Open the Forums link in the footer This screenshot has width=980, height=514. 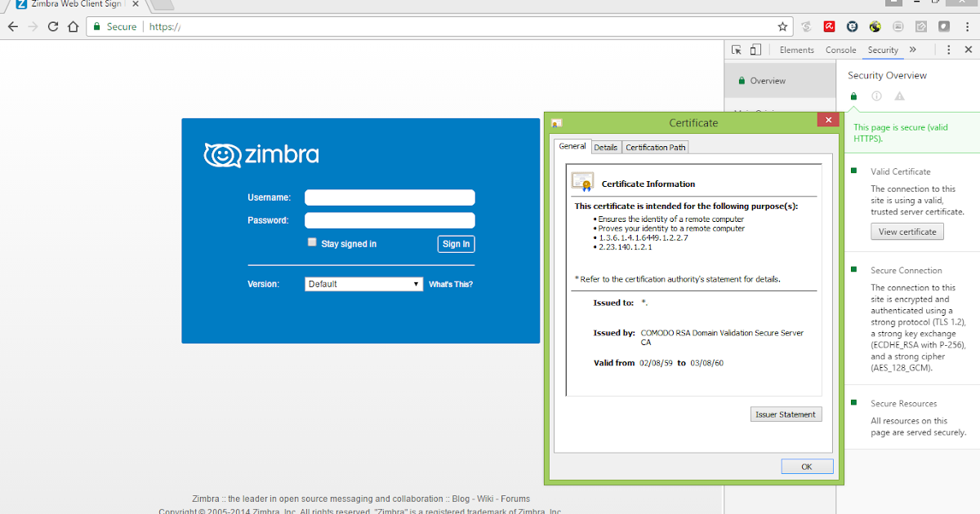[515, 498]
